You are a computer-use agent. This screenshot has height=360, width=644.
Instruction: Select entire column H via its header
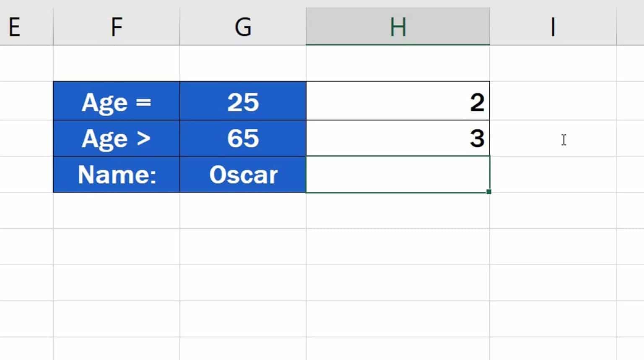tap(397, 26)
